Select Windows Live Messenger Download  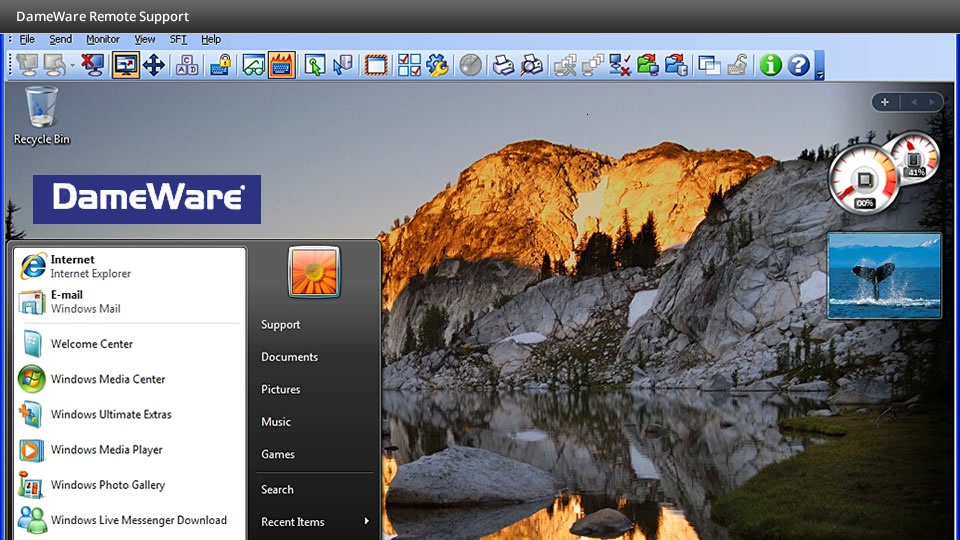129,520
